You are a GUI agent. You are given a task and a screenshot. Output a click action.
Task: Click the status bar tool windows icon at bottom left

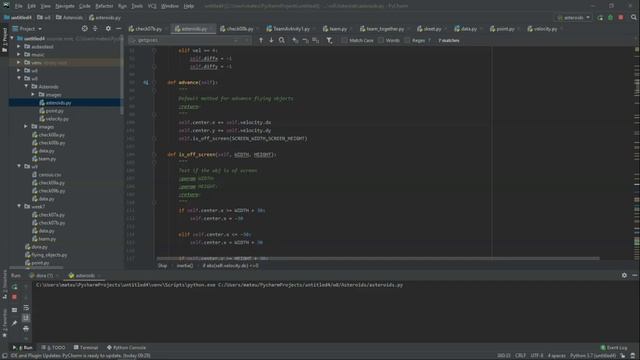click(4, 356)
